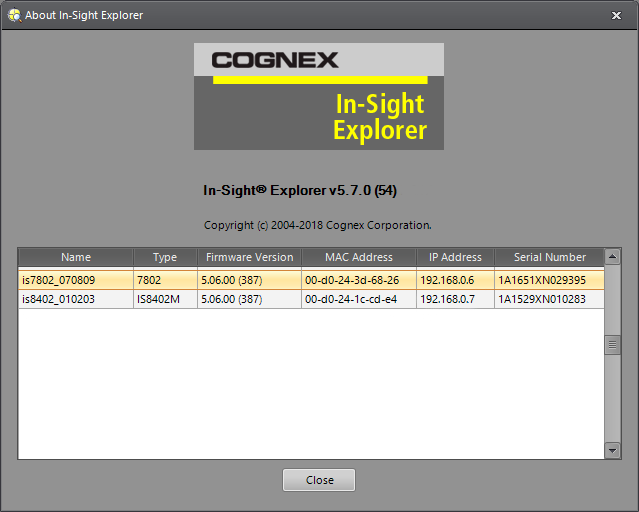The width and height of the screenshot is (639, 512).
Task: Click the vertical scrollbar thumb
Action: (x=613, y=344)
